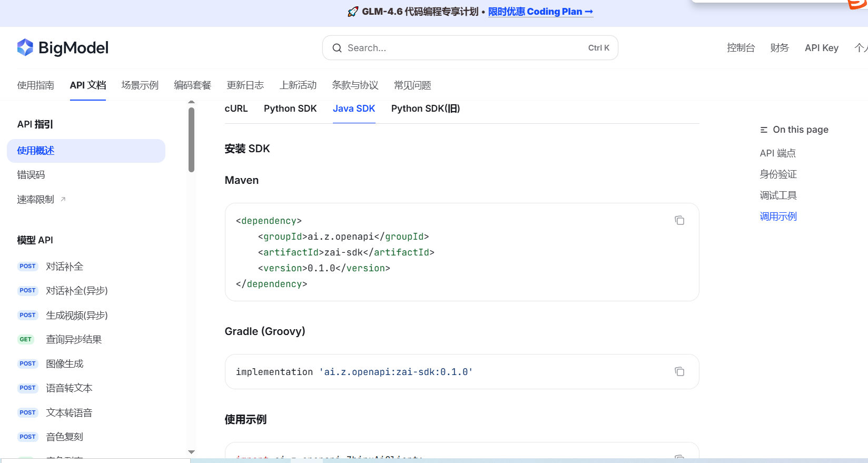Switch to the 使用指南 tab
868x463 pixels.
point(36,85)
